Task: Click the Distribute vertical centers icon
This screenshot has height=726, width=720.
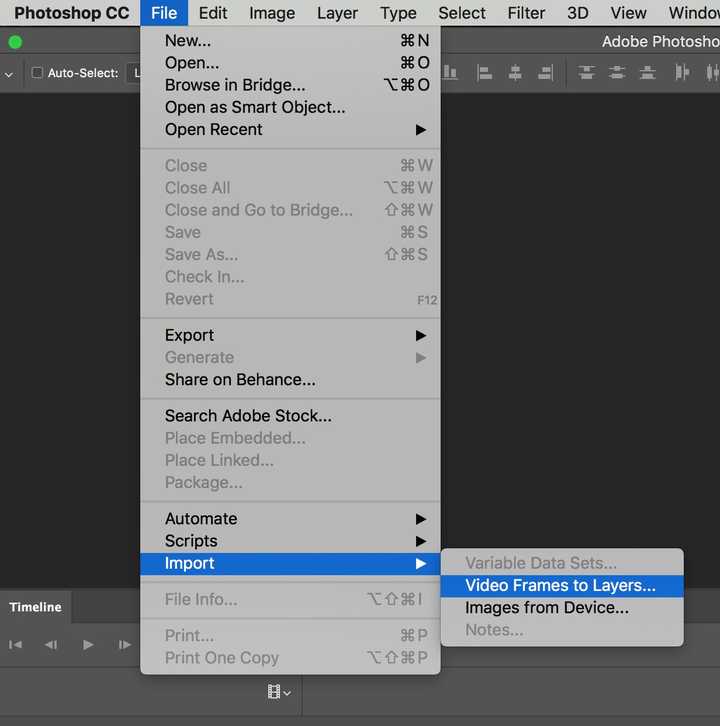Action: pyautogui.click(x=617, y=73)
